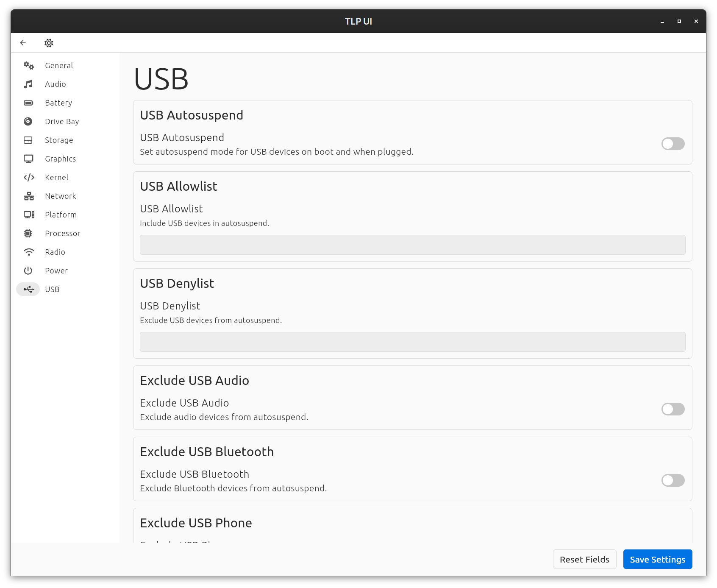Click the Graphics monitor icon

(28, 159)
